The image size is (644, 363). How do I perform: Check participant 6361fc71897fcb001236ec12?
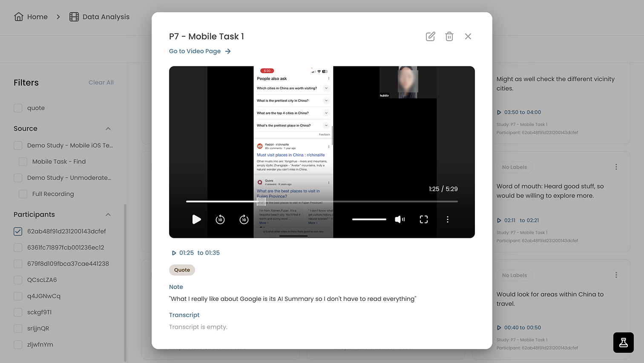coord(18,248)
